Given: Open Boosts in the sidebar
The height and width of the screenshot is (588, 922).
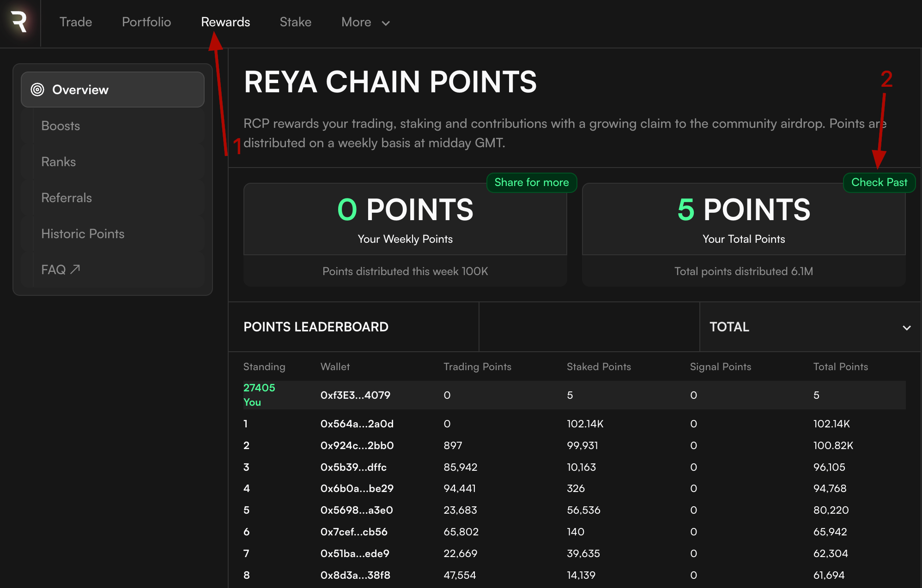Looking at the screenshot, I should 113,126.
